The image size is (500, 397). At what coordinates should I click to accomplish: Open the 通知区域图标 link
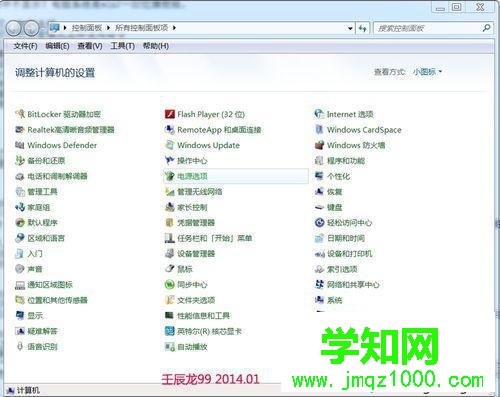50,284
